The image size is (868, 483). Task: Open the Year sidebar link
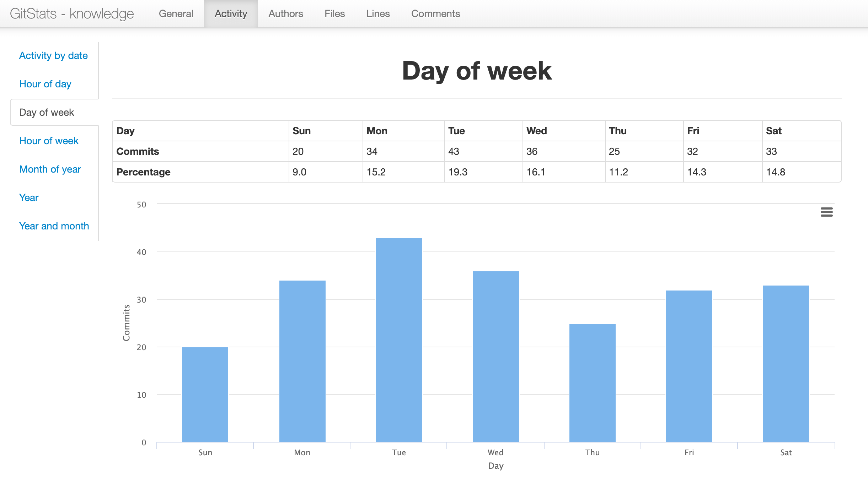point(29,198)
